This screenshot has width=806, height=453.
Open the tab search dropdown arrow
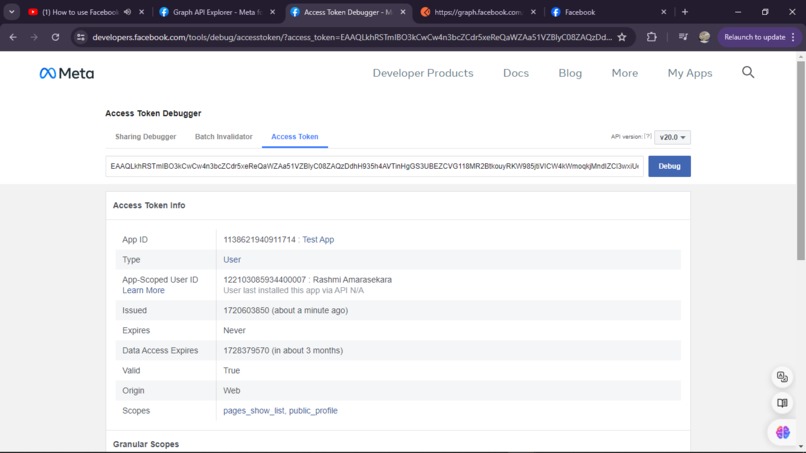coord(11,12)
